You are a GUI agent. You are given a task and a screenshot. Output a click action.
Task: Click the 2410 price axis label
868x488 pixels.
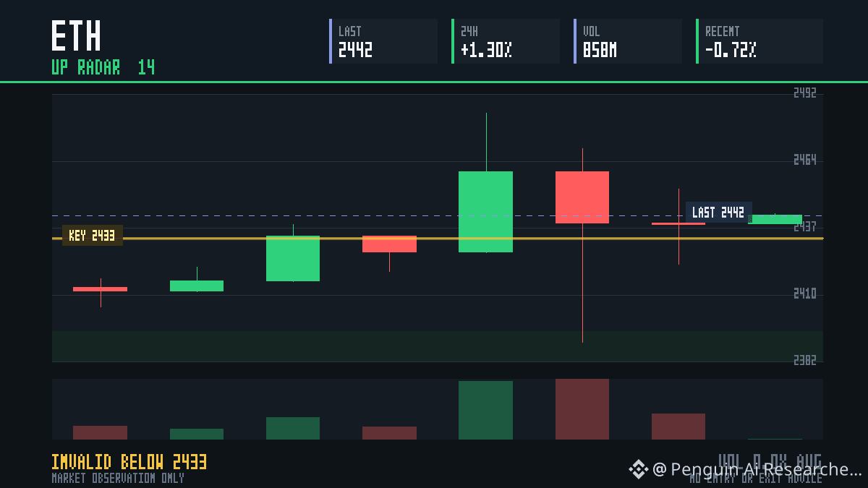(x=805, y=294)
